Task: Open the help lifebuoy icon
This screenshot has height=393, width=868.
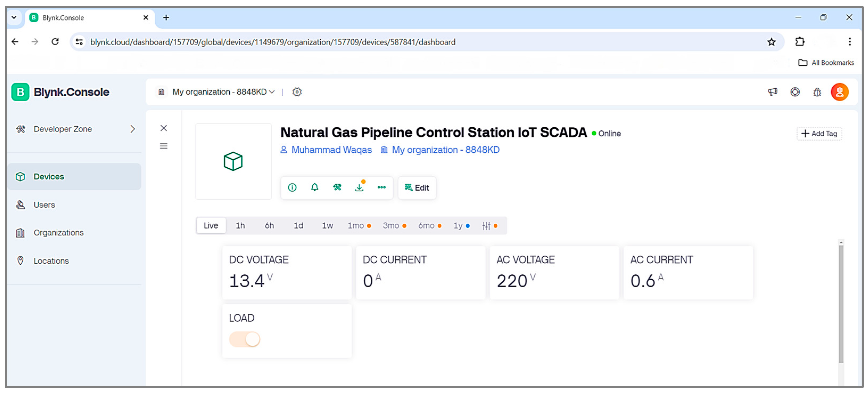Action: click(795, 92)
